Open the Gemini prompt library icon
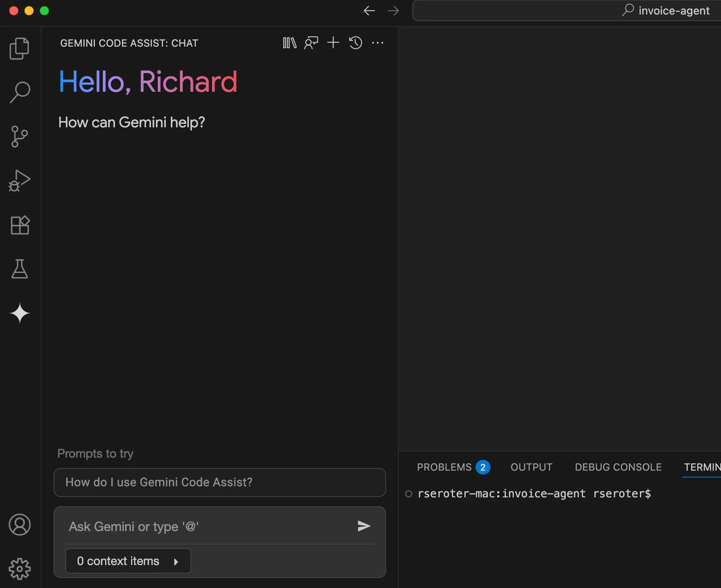 289,43
